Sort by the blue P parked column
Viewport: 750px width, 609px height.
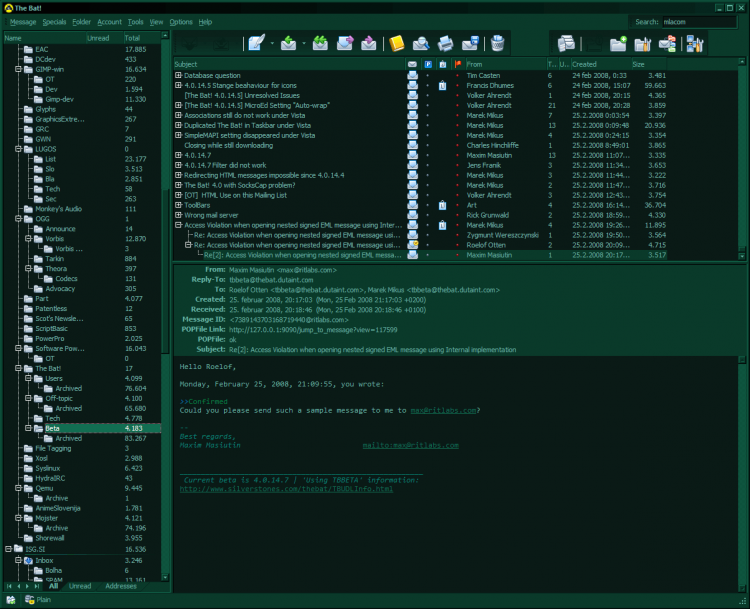click(x=428, y=64)
